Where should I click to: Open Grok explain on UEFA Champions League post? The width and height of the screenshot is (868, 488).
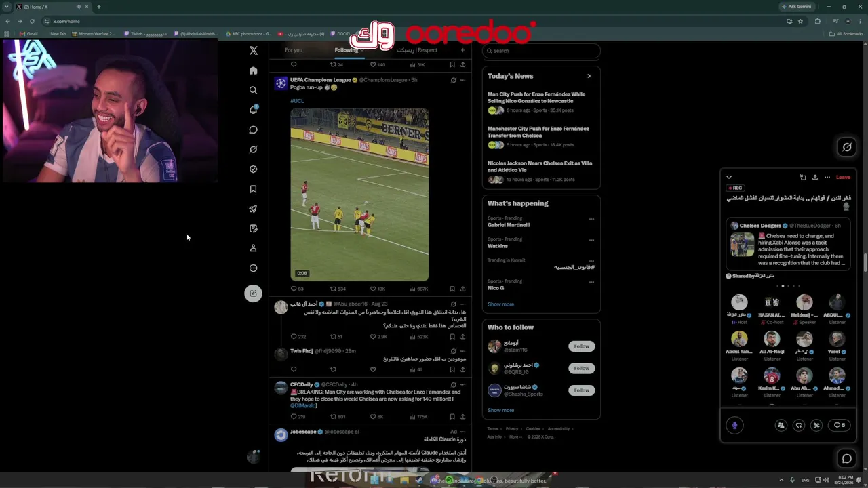click(453, 80)
